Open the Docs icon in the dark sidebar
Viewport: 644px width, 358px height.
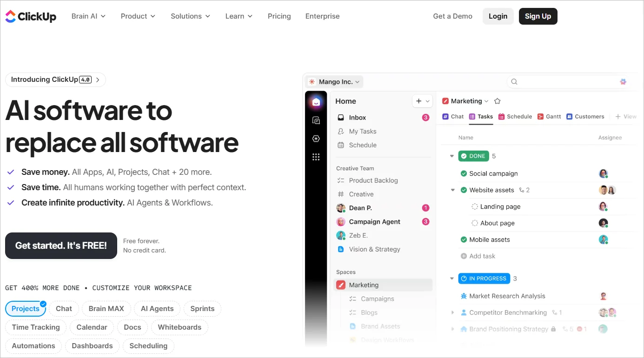316,120
